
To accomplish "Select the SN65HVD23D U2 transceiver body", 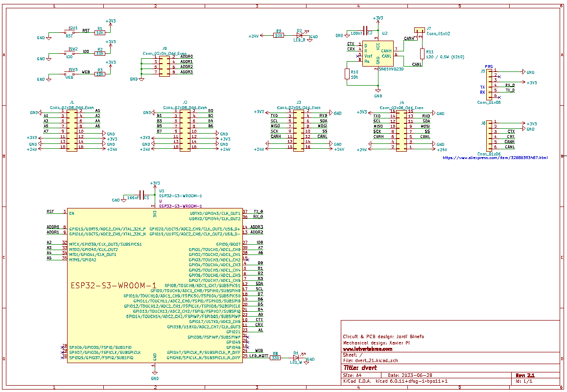I will point(378,53).
